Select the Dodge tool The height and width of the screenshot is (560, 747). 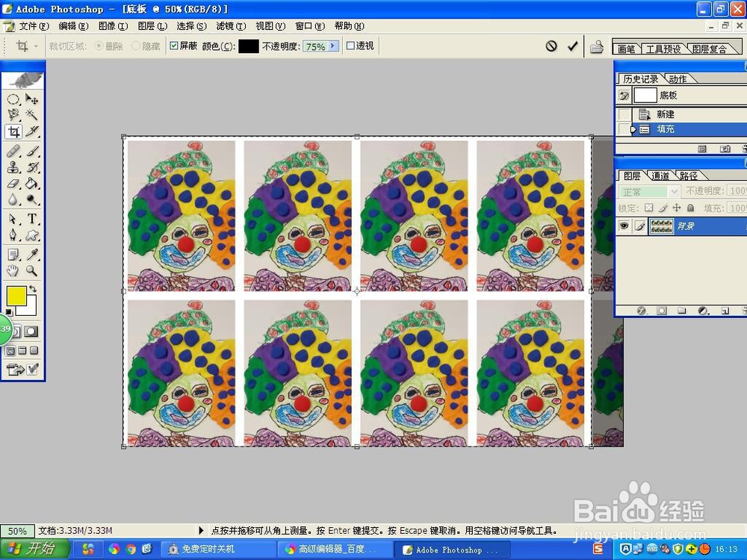click(x=31, y=199)
